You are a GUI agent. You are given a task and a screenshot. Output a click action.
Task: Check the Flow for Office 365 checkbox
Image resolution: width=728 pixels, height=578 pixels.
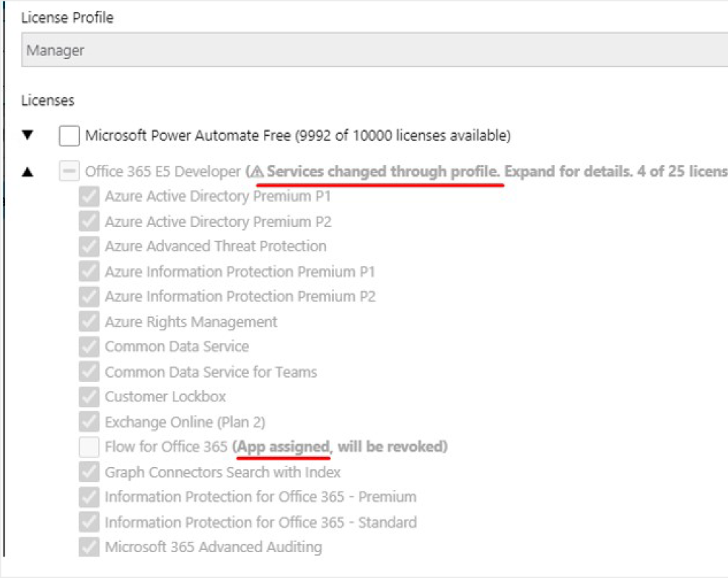[x=89, y=446]
